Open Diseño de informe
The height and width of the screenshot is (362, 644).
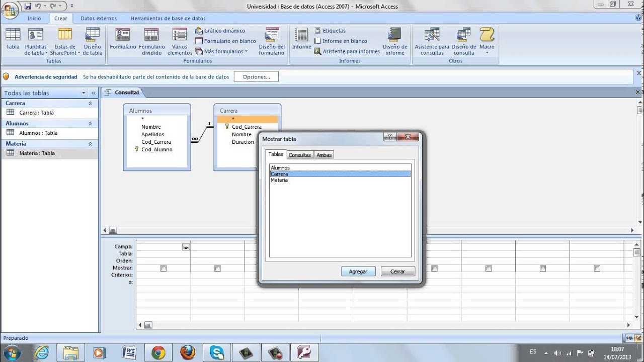[x=395, y=41]
